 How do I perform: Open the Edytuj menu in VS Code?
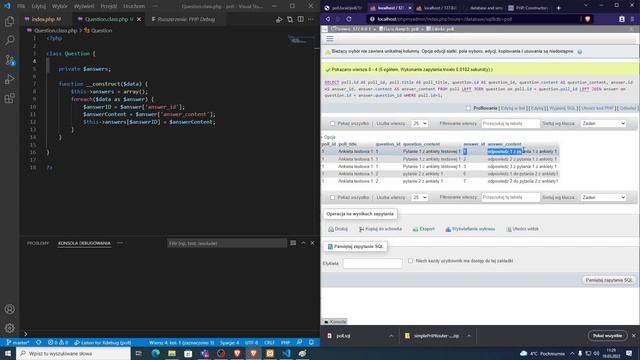[39, 6]
